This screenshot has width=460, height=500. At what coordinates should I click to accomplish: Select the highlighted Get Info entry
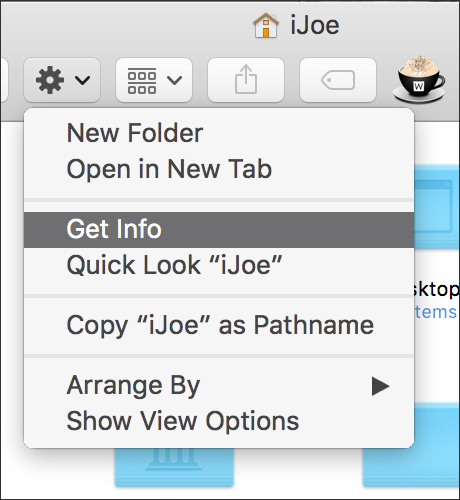(219, 229)
